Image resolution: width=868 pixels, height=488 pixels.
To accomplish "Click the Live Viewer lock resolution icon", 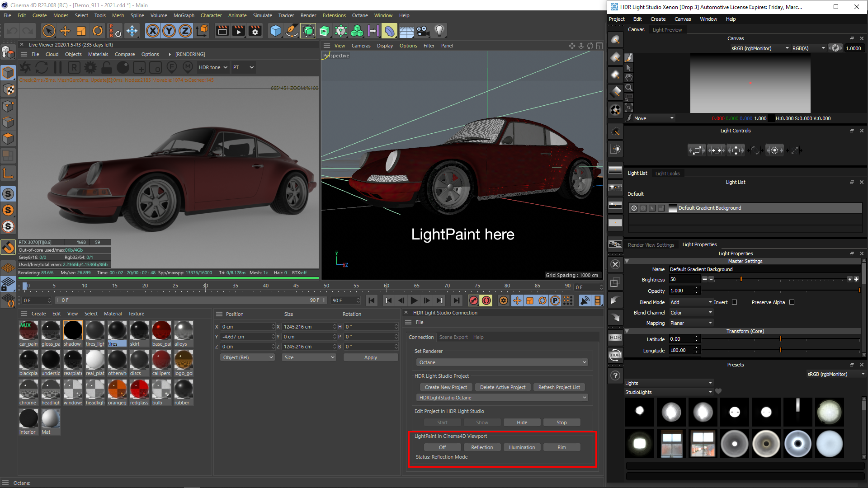I will tap(107, 67).
